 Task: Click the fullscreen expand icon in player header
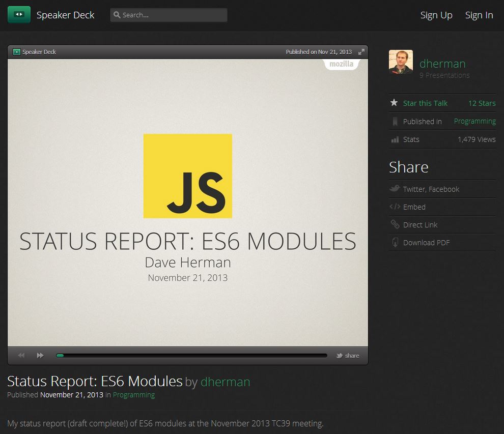click(x=361, y=52)
